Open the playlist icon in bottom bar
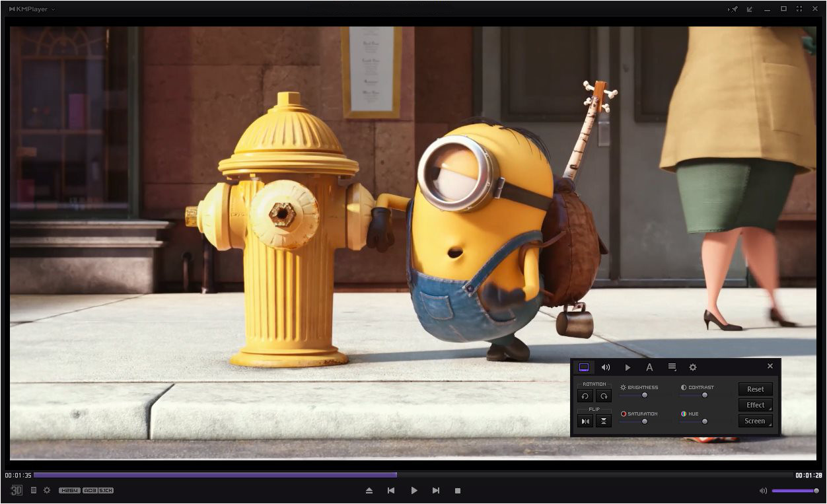 click(34, 490)
